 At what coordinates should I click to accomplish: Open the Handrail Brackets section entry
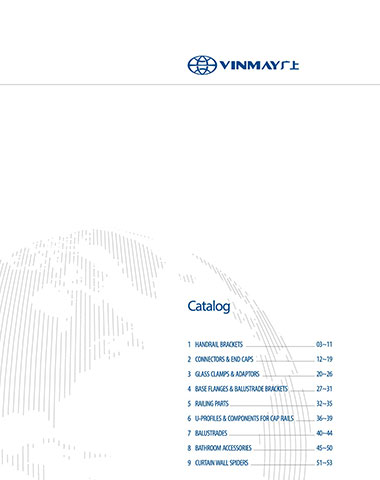pyautogui.click(x=219, y=344)
